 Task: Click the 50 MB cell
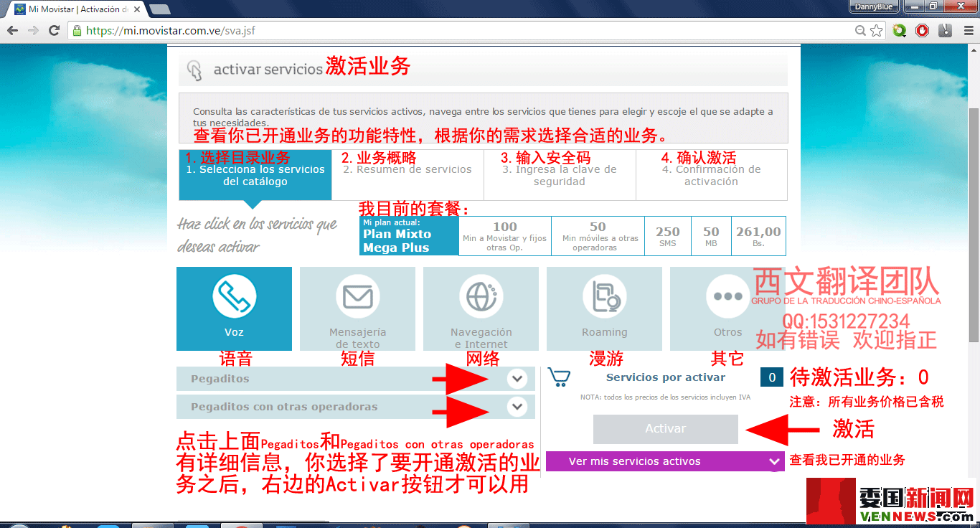711,236
